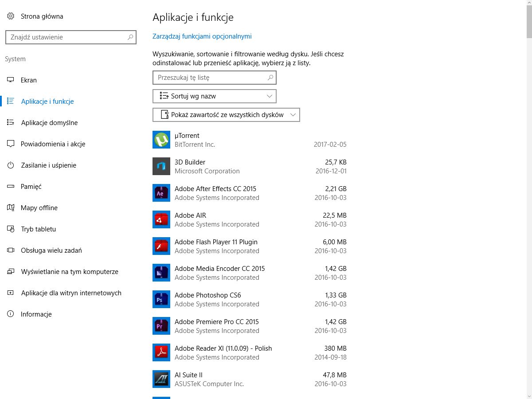
Task: Open the Ekran settings page
Action: click(x=29, y=80)
